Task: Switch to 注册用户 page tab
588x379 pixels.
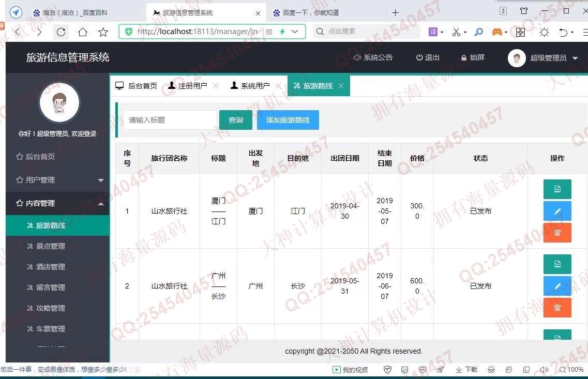Action: point(188,86)
